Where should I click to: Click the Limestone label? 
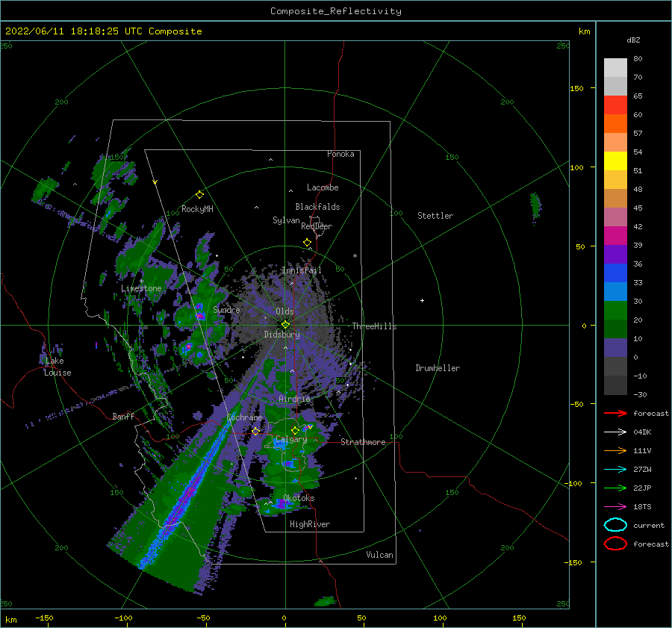point(141,288)
